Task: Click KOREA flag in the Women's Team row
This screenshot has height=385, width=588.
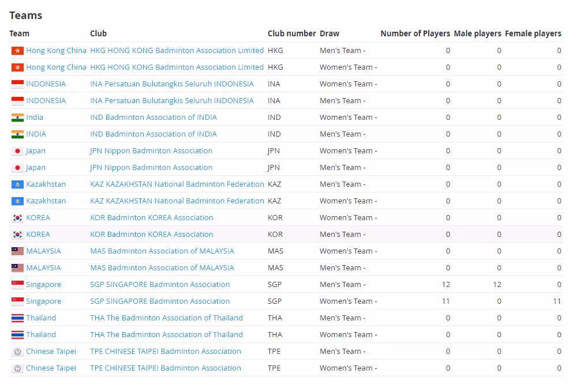Action: tap(17, 218)
